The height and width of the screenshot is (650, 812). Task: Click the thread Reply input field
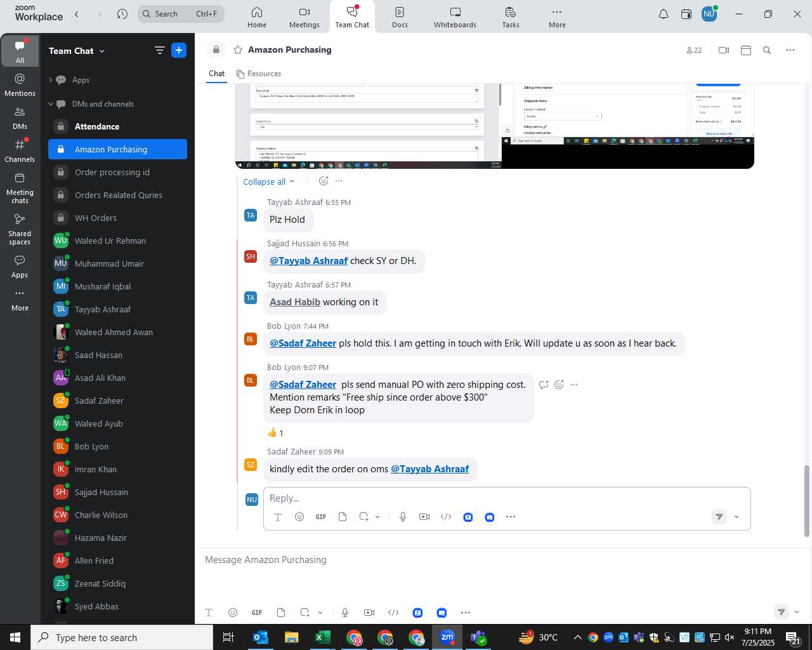507,498
